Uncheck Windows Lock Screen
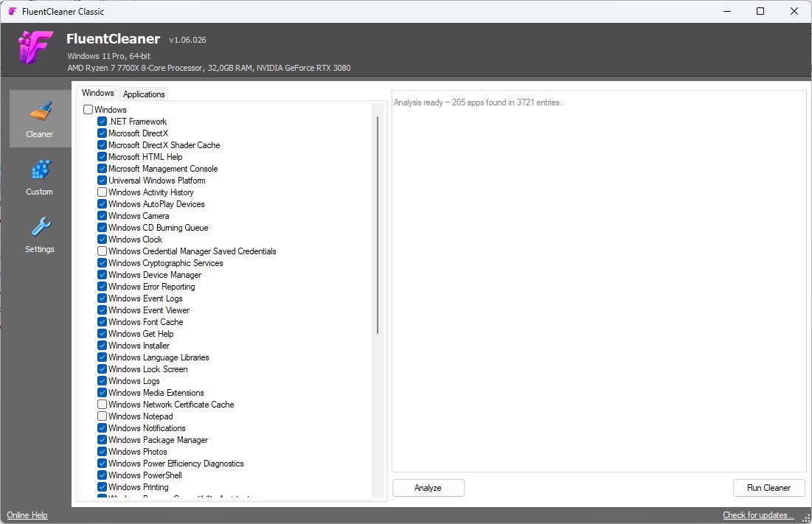Screen dimensions: 812x524 [x=102, y=369]
